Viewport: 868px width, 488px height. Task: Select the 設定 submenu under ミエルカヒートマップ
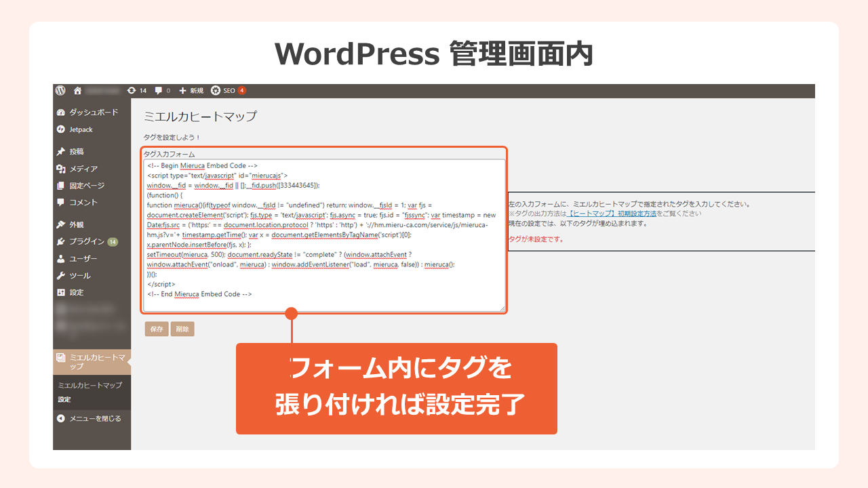[x=64, y=399]
